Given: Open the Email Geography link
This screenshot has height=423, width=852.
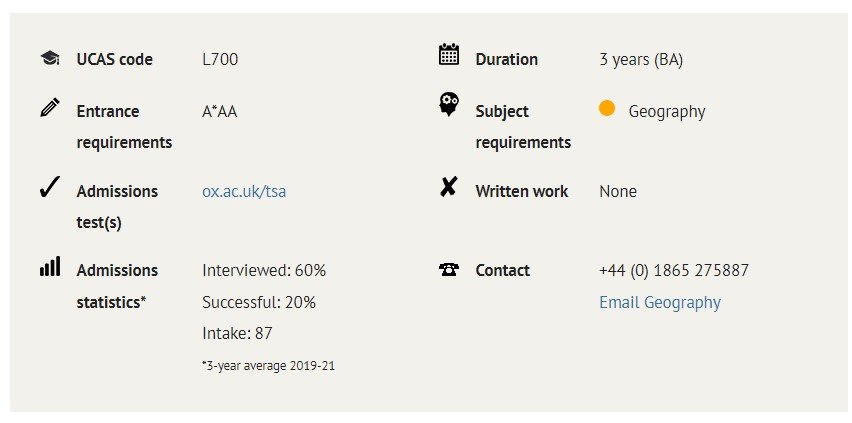Looking at the screenshot, I should (x=660, y=302).
